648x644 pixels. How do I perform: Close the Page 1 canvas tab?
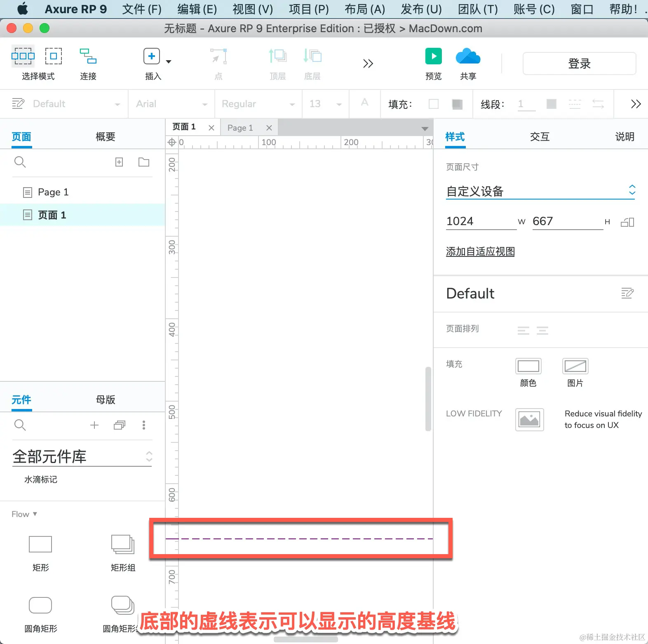click(269, 128)
